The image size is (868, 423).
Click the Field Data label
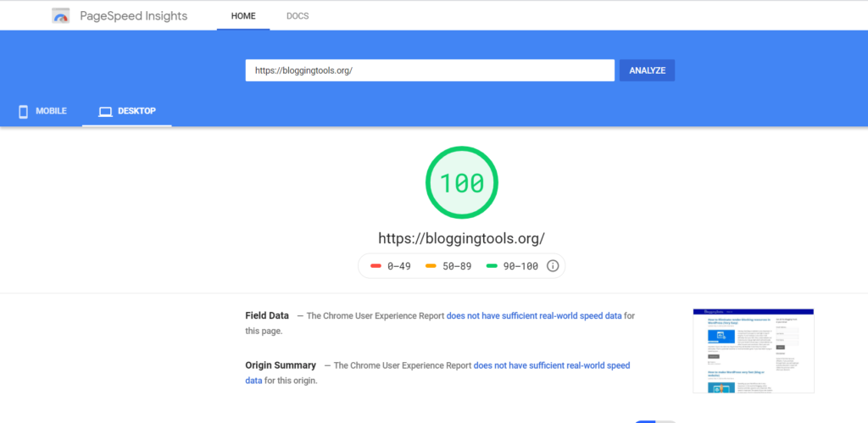point(267,315)
